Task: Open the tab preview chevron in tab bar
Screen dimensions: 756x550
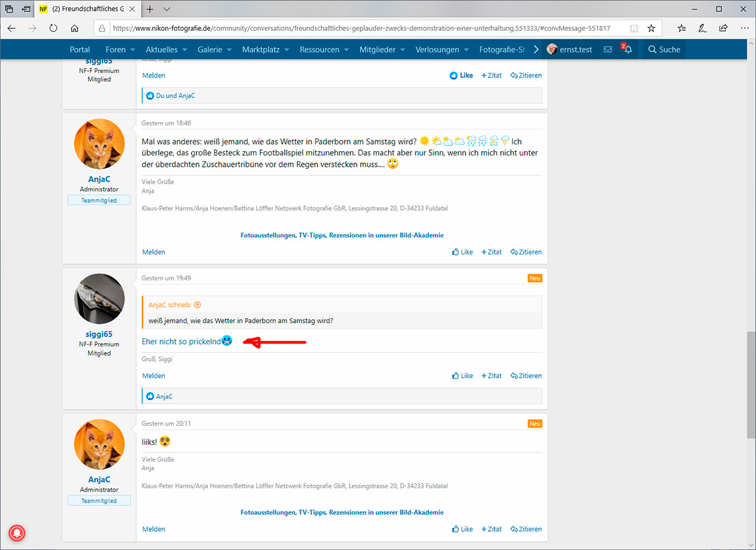Action: (167, 9)
